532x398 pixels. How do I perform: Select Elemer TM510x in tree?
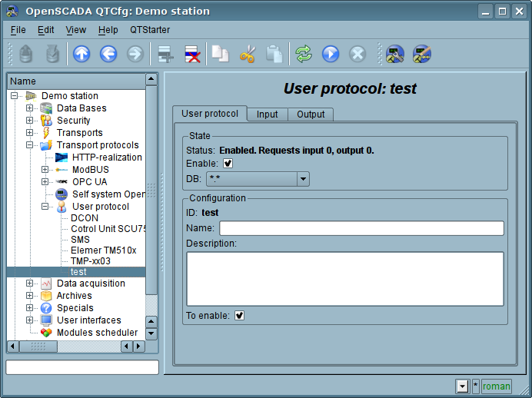[x=104, y=250]
